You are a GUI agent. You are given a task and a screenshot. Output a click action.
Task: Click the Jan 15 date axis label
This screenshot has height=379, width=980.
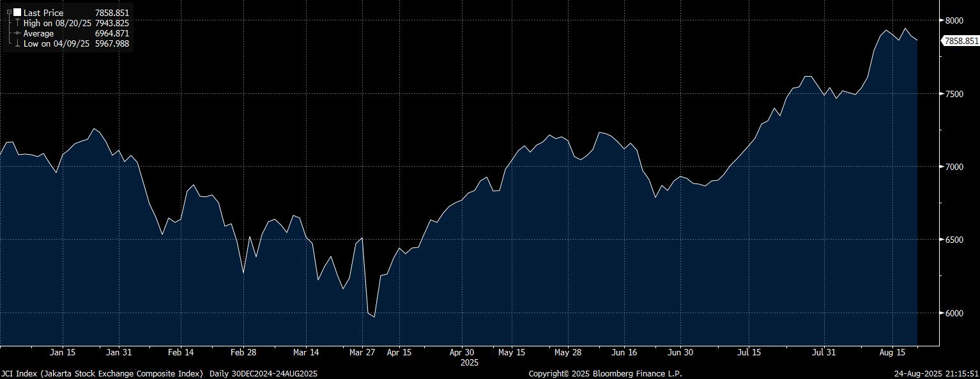pos(63,352)
